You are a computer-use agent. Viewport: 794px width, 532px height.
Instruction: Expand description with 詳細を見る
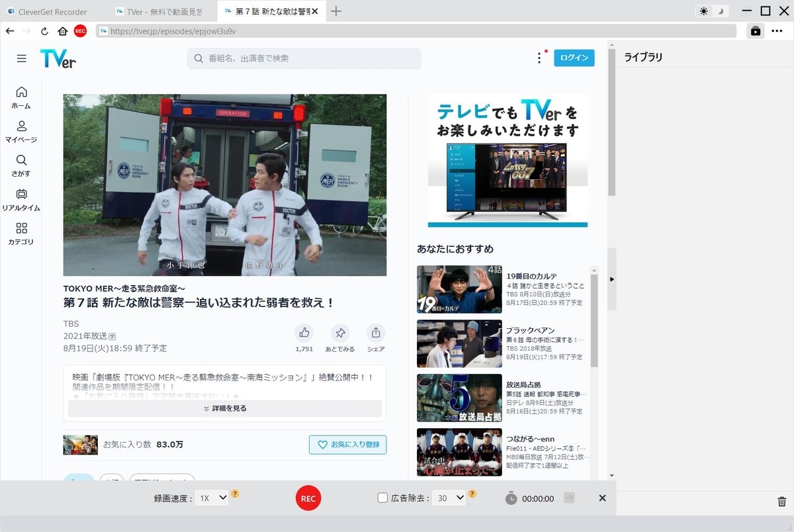(x=225, y=408)
